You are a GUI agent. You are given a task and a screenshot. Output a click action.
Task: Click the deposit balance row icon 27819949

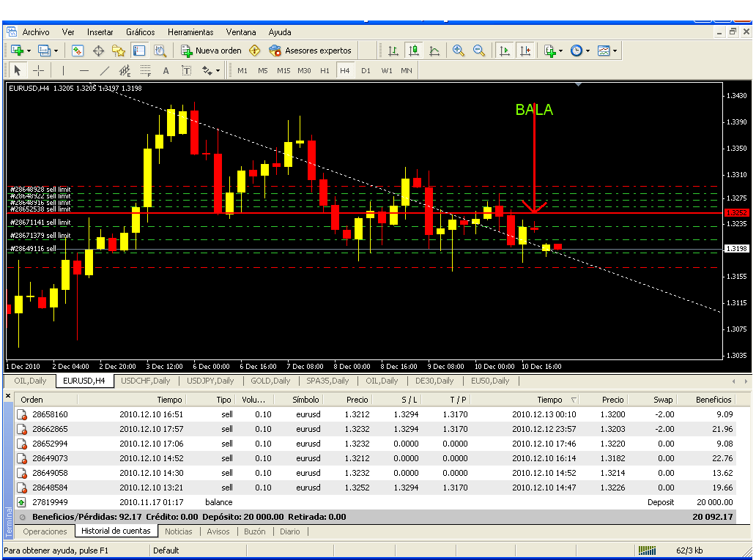pyautogui.click(x=22, y=502)
